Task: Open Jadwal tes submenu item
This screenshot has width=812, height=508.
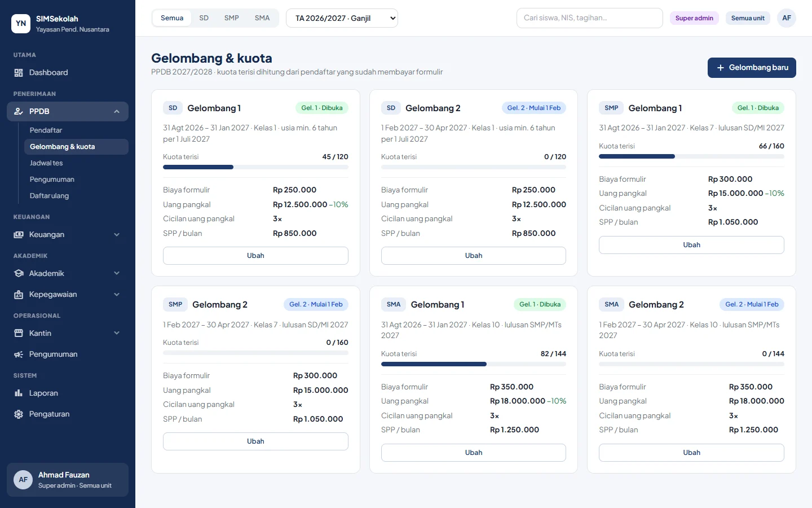Action: pyautogui.click(x=76, y=163)
